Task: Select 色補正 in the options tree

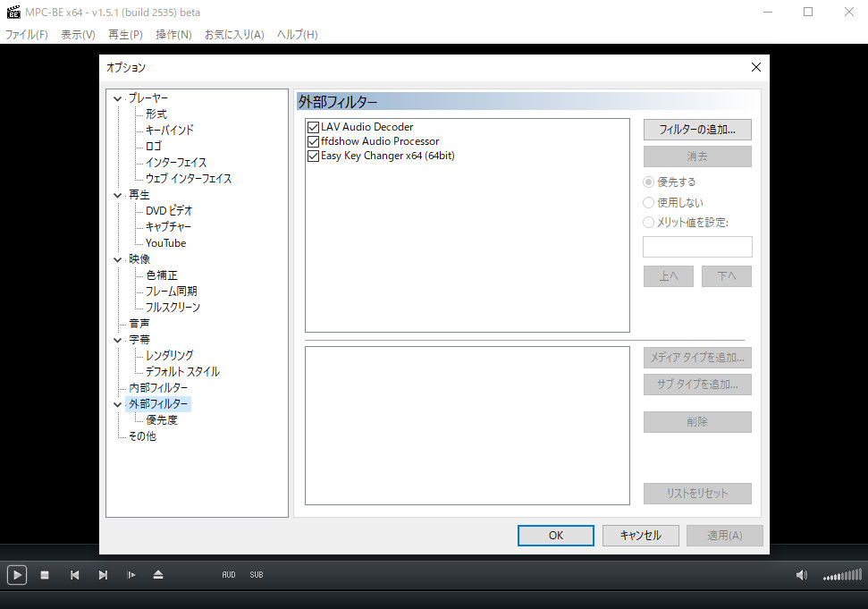Action: [162, 275]
